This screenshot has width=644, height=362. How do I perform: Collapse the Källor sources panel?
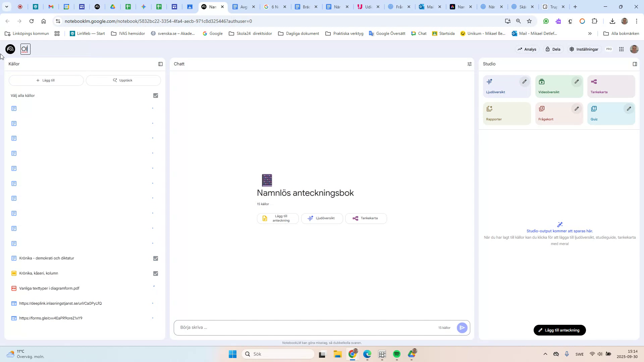[x=161, y=64]
